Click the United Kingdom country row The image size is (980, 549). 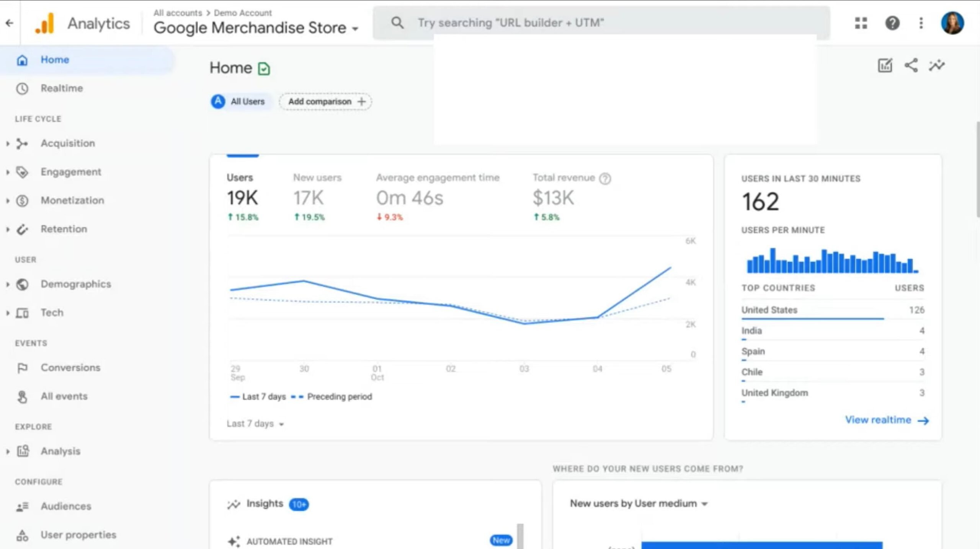click(833, 394)
